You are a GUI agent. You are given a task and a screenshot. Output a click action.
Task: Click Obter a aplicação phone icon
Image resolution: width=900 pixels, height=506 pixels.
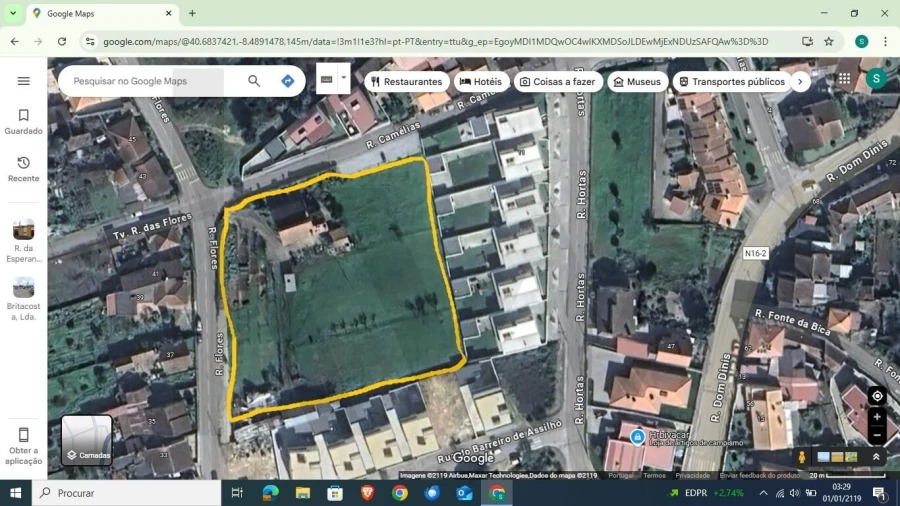[x=24, y=434]
